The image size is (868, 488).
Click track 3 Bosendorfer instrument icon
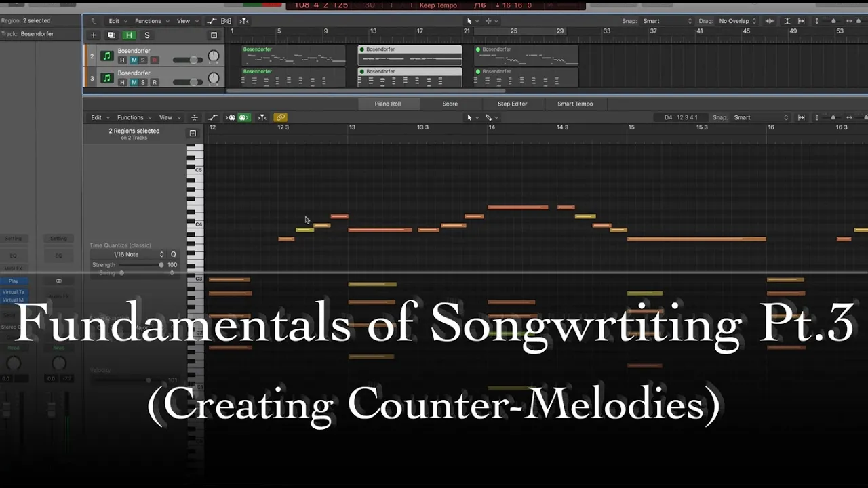[106, 78]
